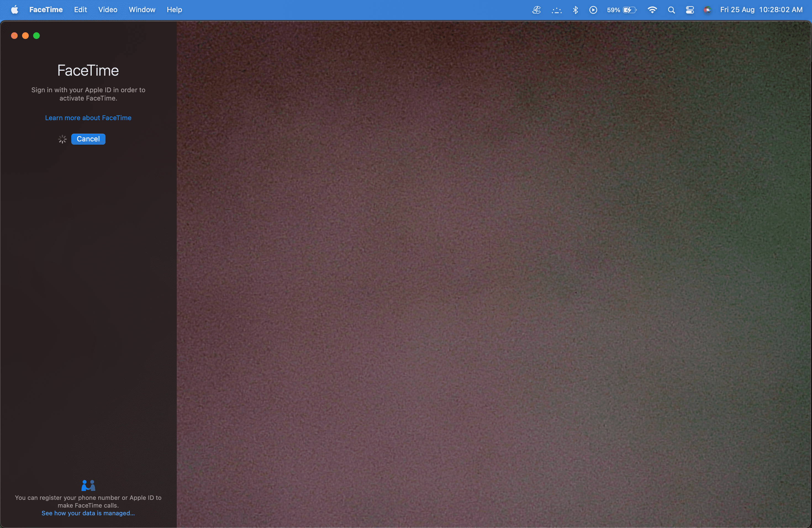This screenshot has width=812, height=528.
Task: Open the Help menu
Action: 174,10
